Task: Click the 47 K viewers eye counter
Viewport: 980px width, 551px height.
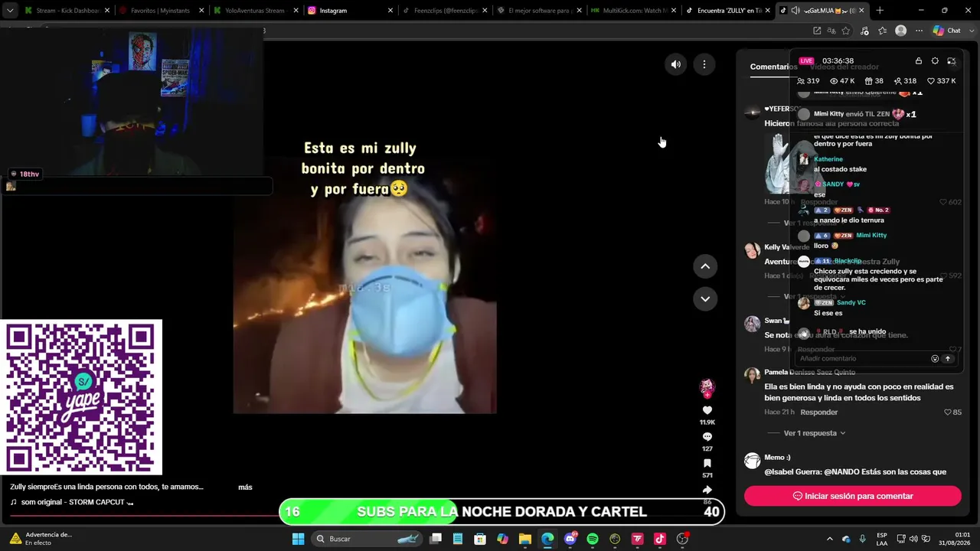Action: pos(842,81)
